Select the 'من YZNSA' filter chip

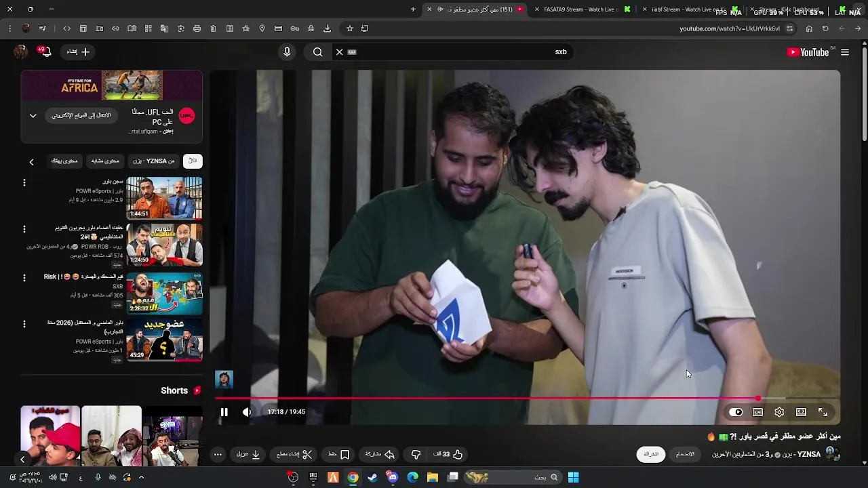tap(154, 161)
